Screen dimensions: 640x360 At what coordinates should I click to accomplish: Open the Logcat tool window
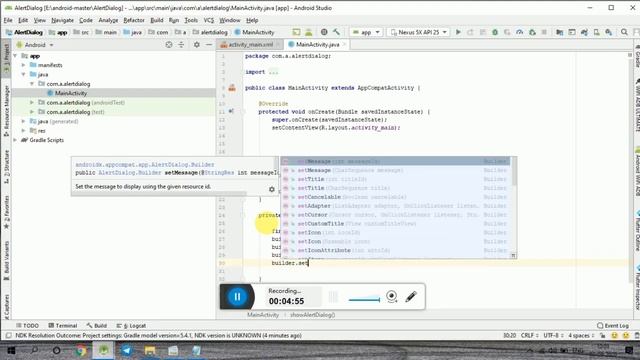tap(131, 325)
